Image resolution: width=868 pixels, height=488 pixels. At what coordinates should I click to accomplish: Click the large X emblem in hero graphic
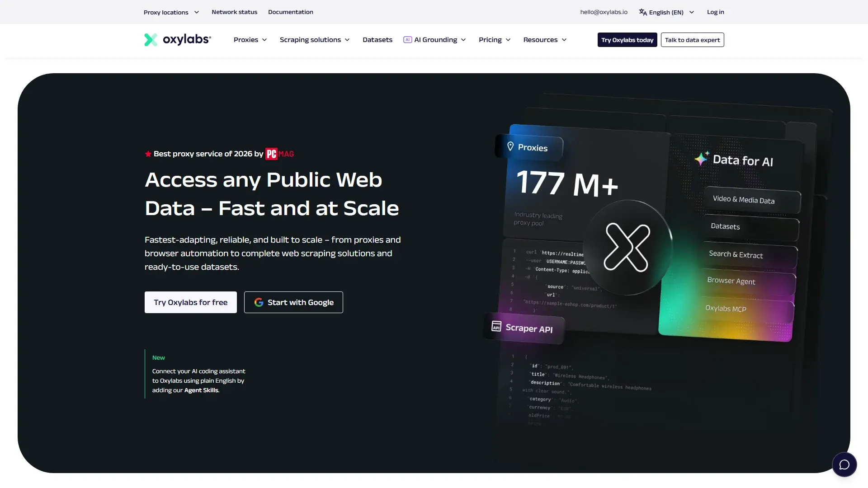point(627,247)
